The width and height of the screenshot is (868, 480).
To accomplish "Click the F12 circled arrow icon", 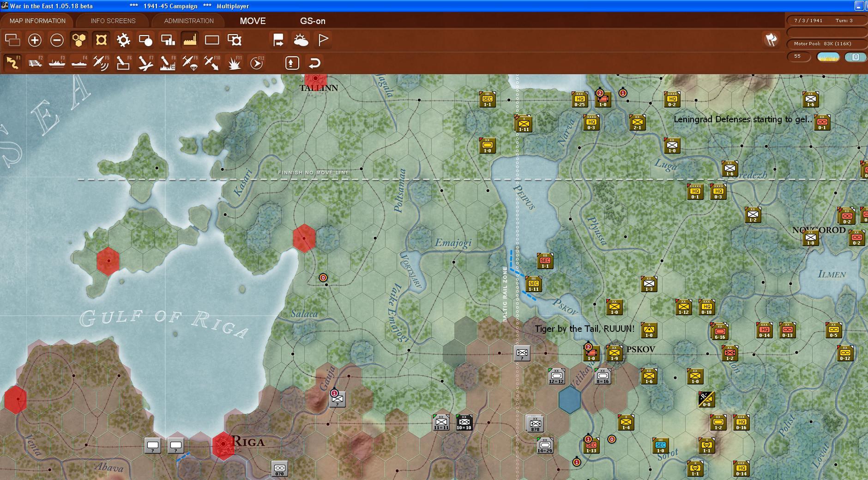I will click(256, 63).
